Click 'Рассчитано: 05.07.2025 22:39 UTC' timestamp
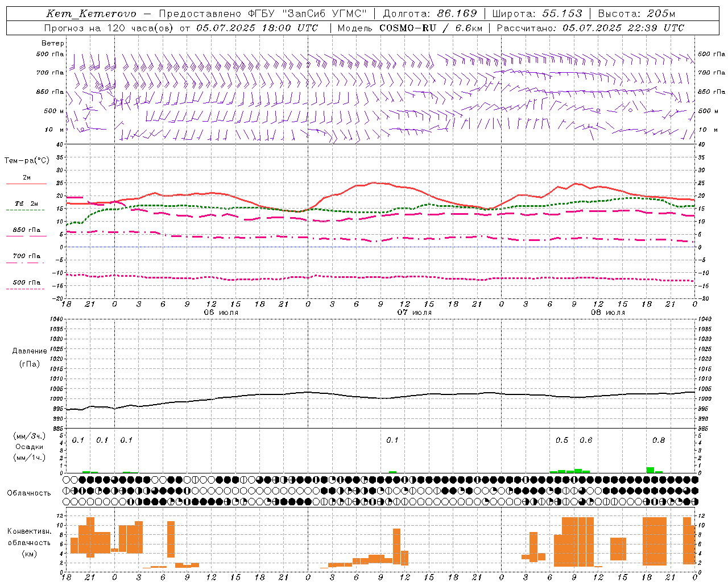Viewport: 728px width, 582px height. point(590,28)
